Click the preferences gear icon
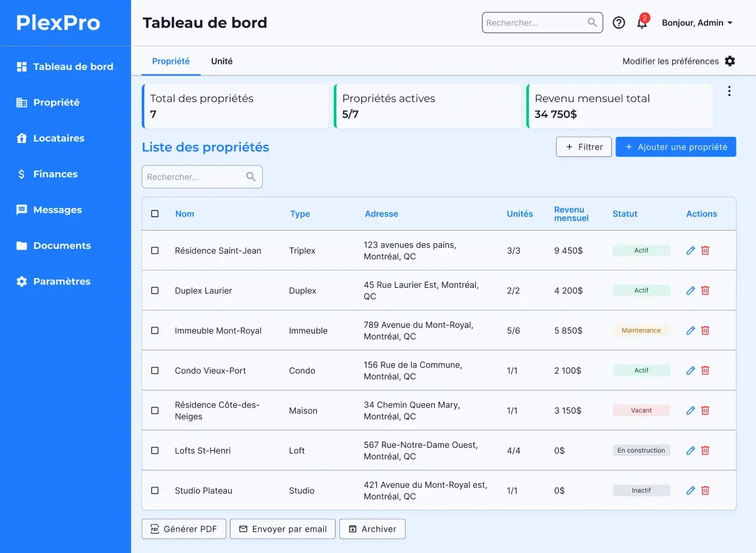756x553 pixels. coord(730,61)
